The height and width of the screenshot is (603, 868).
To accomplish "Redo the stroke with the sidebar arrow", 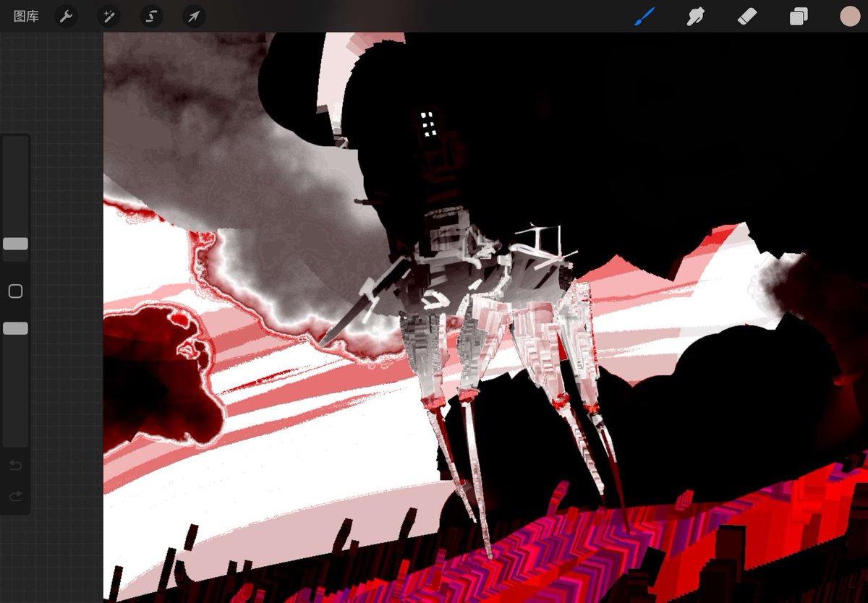I will (x=15, y=497).
